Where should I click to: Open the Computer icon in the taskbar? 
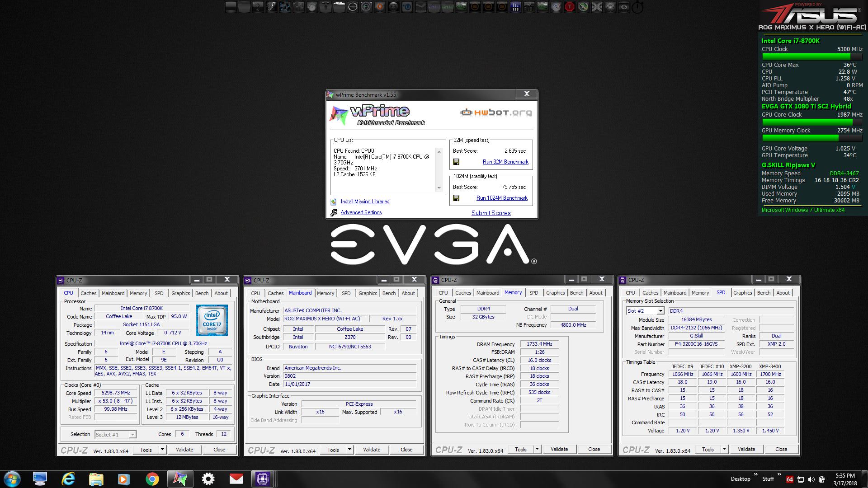point(40,479)
